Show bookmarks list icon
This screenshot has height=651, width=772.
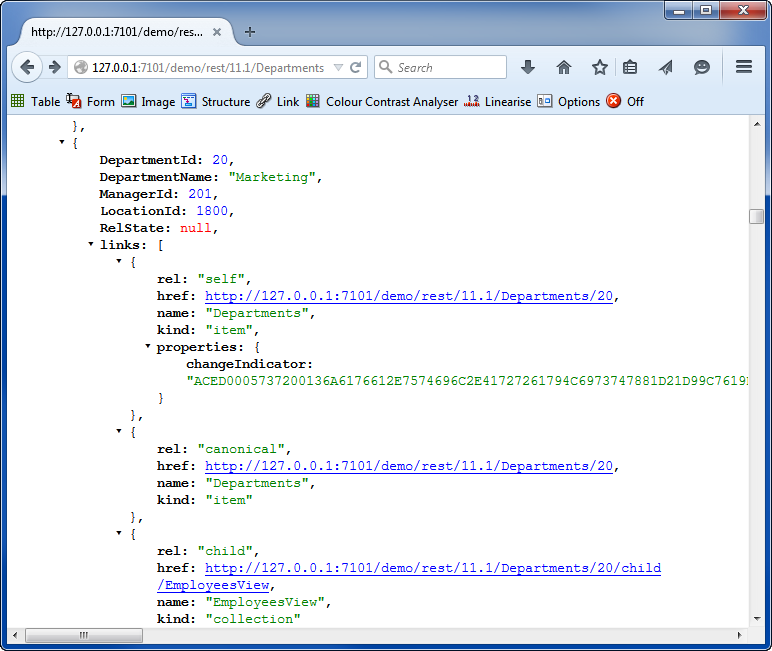[x=630, y=67]
